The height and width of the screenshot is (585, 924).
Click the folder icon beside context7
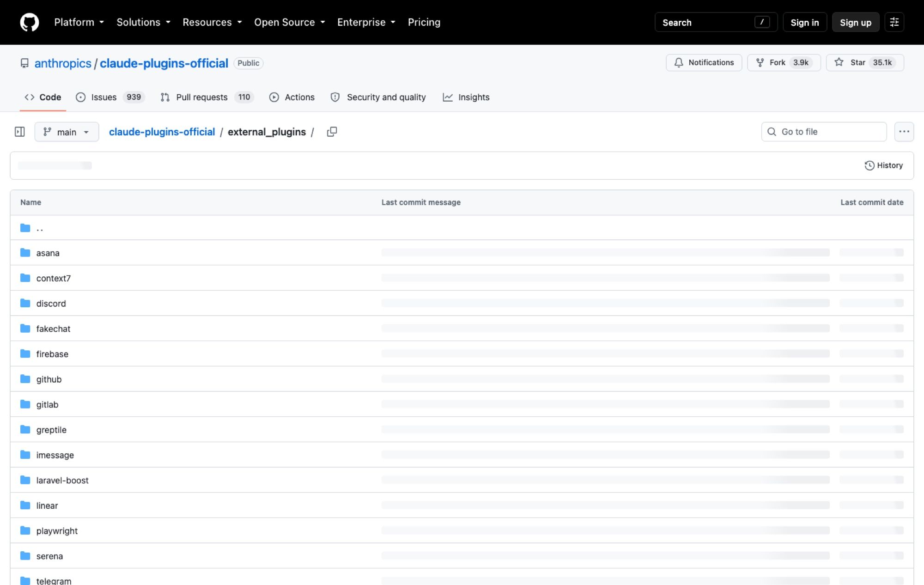[25, 278]
